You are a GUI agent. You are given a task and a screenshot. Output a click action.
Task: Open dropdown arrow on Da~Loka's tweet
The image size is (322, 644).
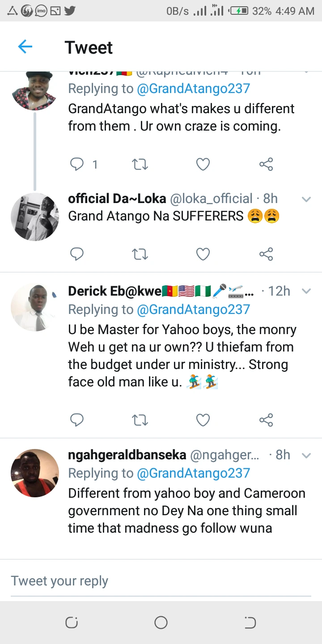pyautogui.click(x=306, y=199)
